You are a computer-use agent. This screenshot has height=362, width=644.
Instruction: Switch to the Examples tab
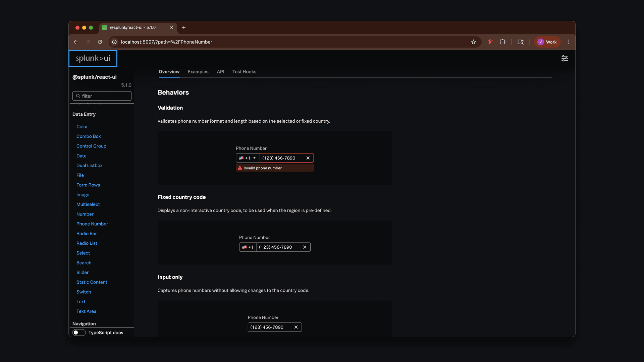[x=198, y=72]
